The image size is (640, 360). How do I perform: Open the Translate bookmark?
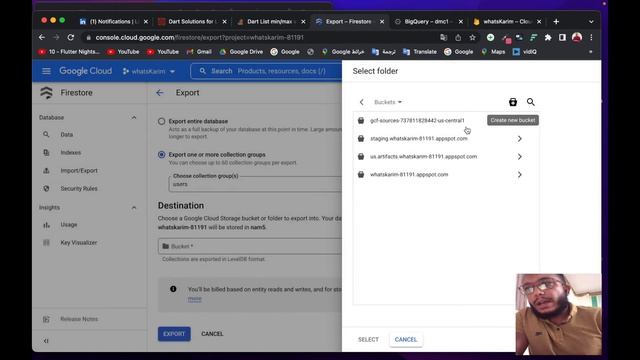tap(420, 52)
